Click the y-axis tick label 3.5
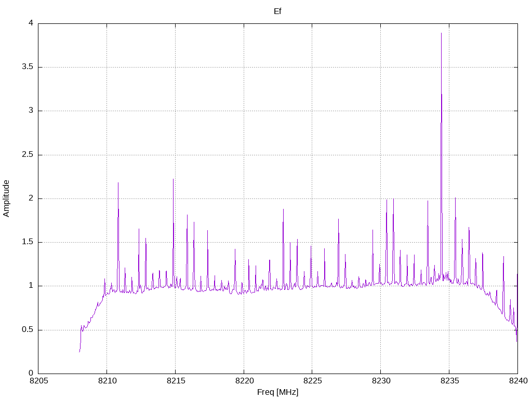The width and height of the screenshot is (532, 399). pyautogui.click(x=28, y=67)
